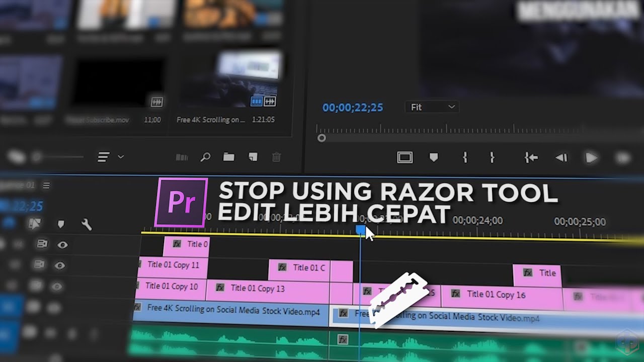Click the Sort Icons list icon

tap(104, 157)
